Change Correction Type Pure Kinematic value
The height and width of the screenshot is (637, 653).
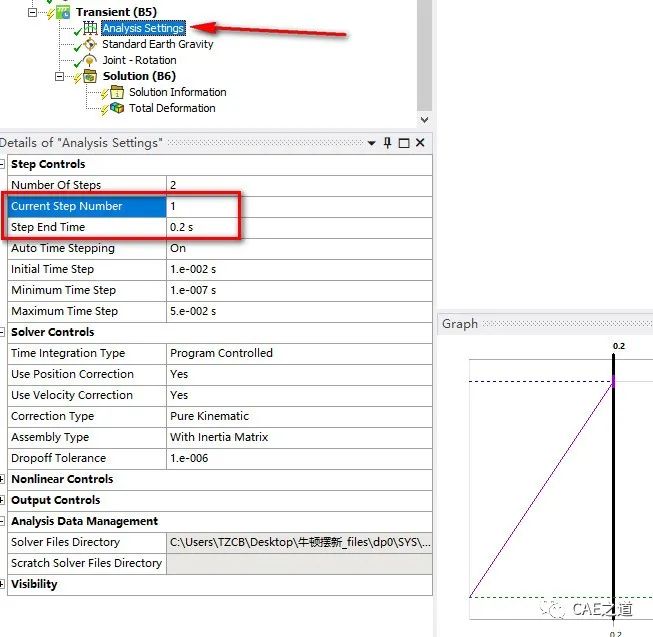tap(299, 416)
